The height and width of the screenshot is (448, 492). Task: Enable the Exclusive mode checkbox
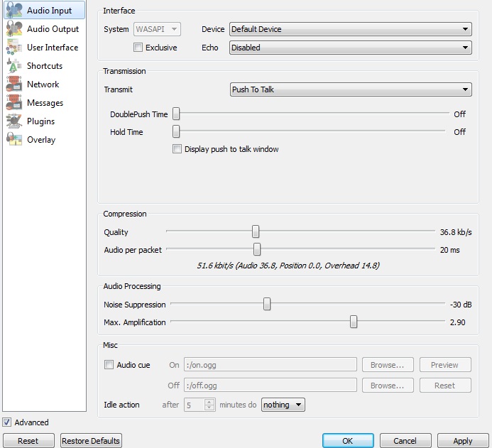[x=138, y=48]
